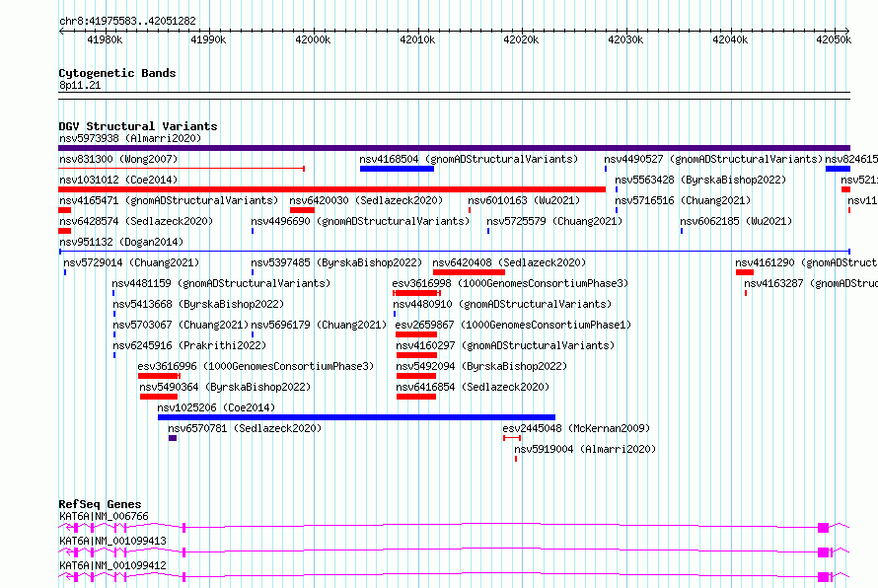The height and width of the screenshot is (588, 878).
Task: Click nsv6245916 (Prakrithi2022) label
Action: [x=189, y=345]
